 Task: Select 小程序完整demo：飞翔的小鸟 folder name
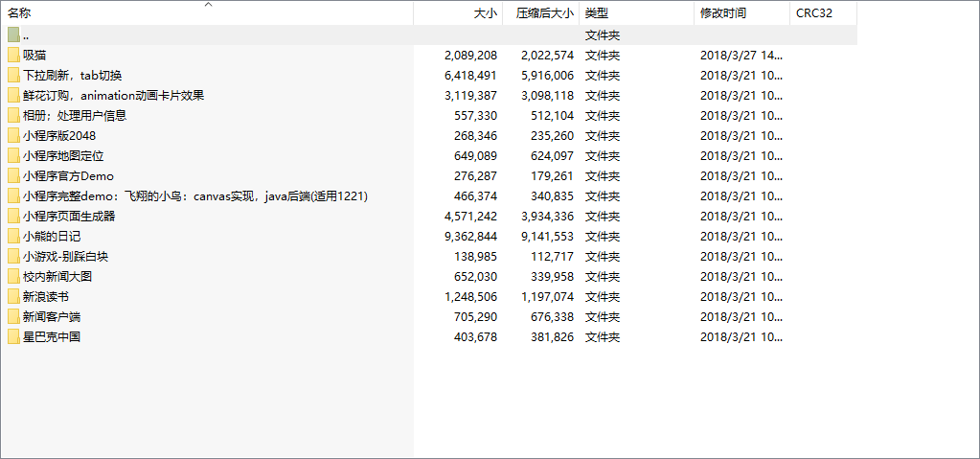click(195, 196)
